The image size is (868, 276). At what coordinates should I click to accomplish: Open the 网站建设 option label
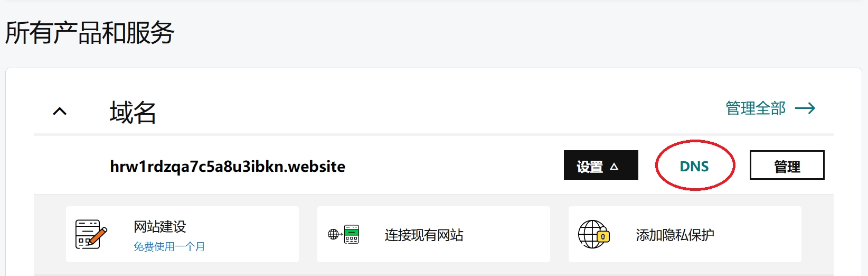tap(160, 227)
